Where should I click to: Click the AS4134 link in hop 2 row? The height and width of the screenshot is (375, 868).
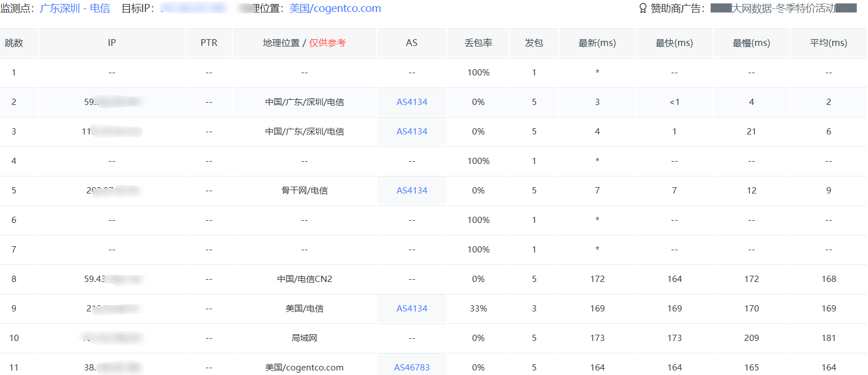click(412, 102)
